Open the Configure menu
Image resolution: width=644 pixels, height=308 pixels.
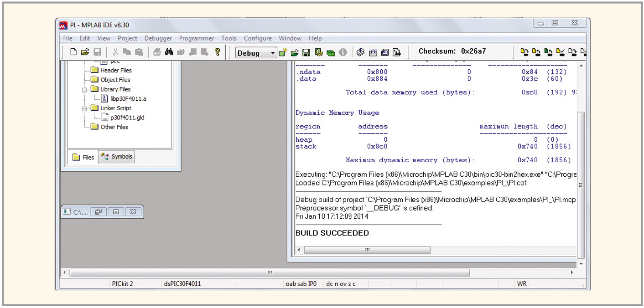tap(257, 38)
